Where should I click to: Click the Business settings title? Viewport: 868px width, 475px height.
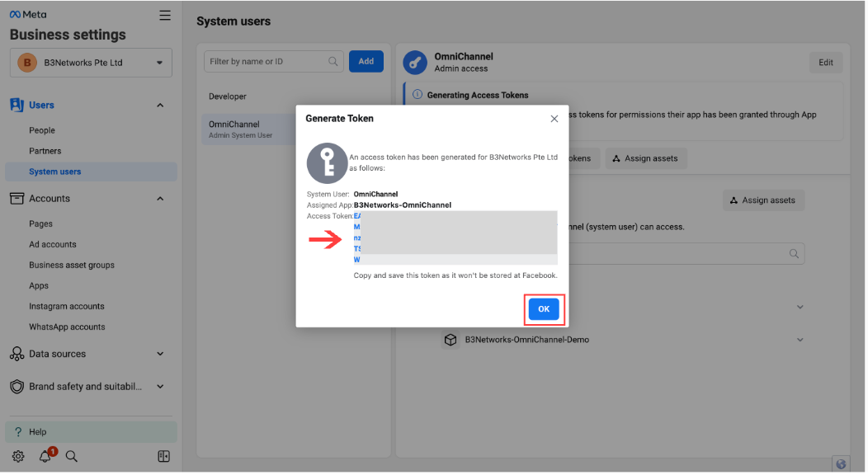click(x=68, y=35)
